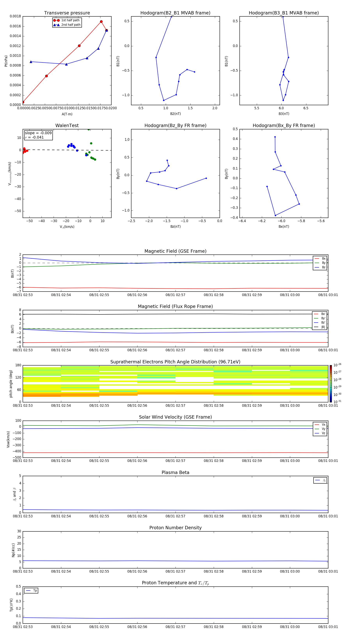Select the "Vy" velocity legend label
Screen dimensions: 351x644
click(324, 429)
